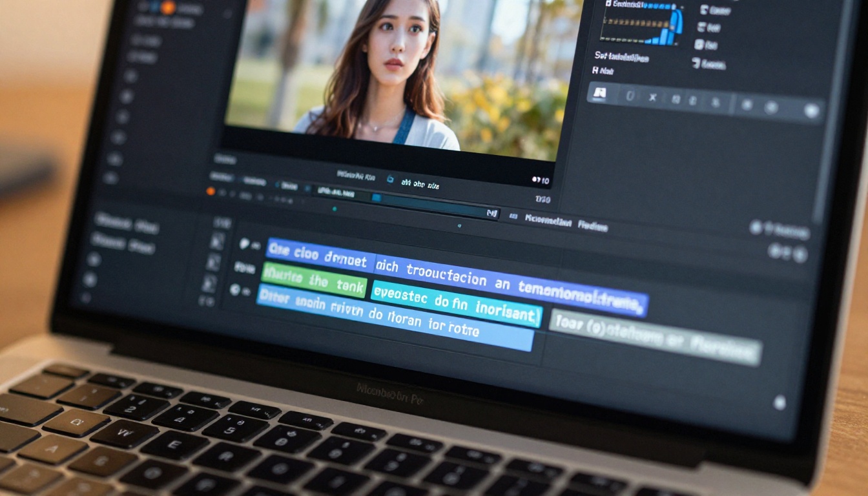Screen dimensions: 868x496
Task: Toggle the third track's header icon beside 'Diter snorin' clip
Action: pyautogui.click(x=235, y=290)
